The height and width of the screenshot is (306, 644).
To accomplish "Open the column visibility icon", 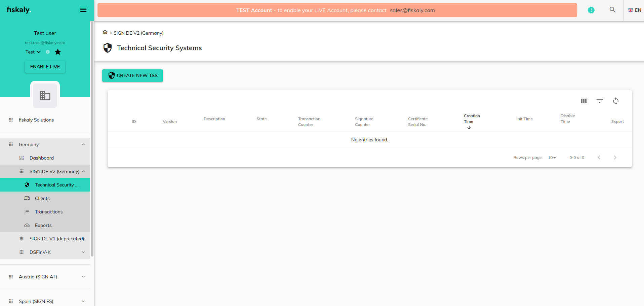I will click(x=583, y=101).
